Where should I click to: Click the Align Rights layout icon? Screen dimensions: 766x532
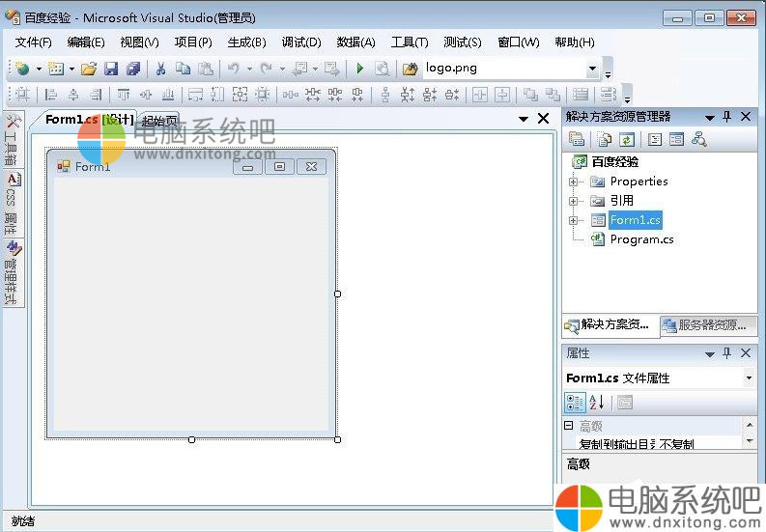click(96, 95)
